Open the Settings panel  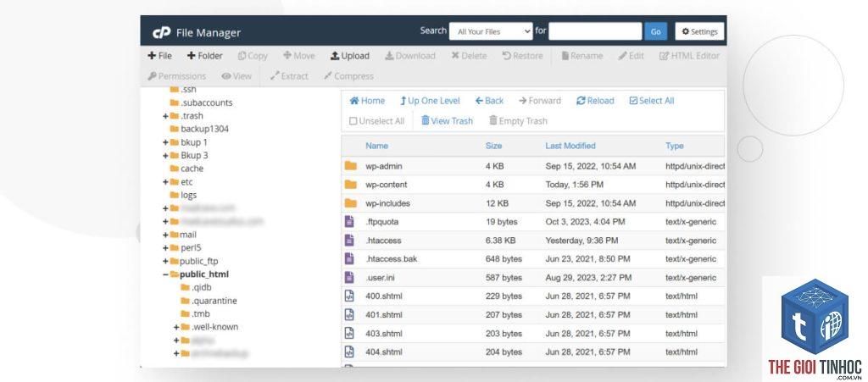[699, 31]
